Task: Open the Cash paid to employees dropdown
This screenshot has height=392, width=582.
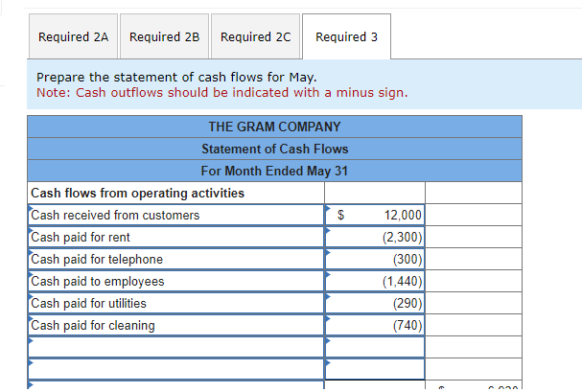Action: coord(175,281)
